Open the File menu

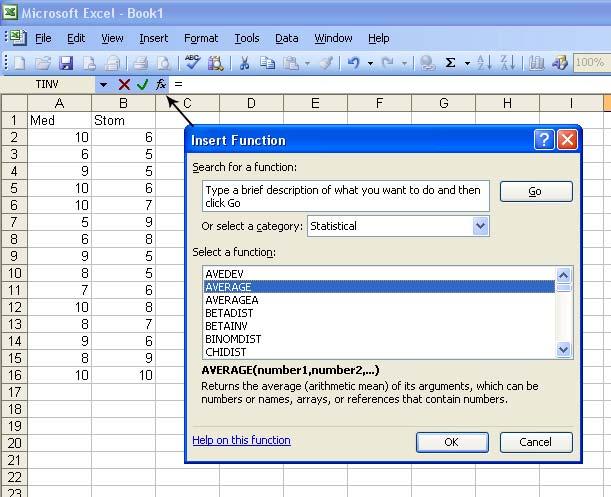(43, 38)
